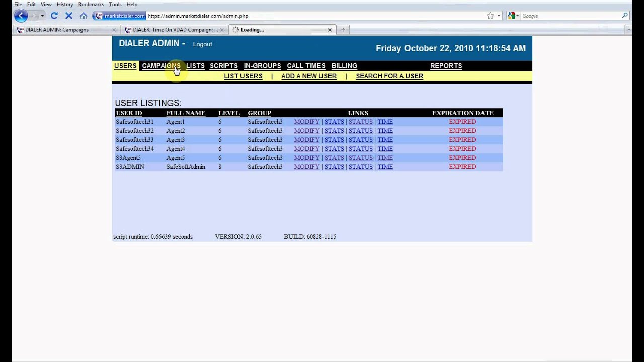Viewport: 644px width, 362px height.
Task: Sort by FULL NAME column header
Action: point(186,113)
